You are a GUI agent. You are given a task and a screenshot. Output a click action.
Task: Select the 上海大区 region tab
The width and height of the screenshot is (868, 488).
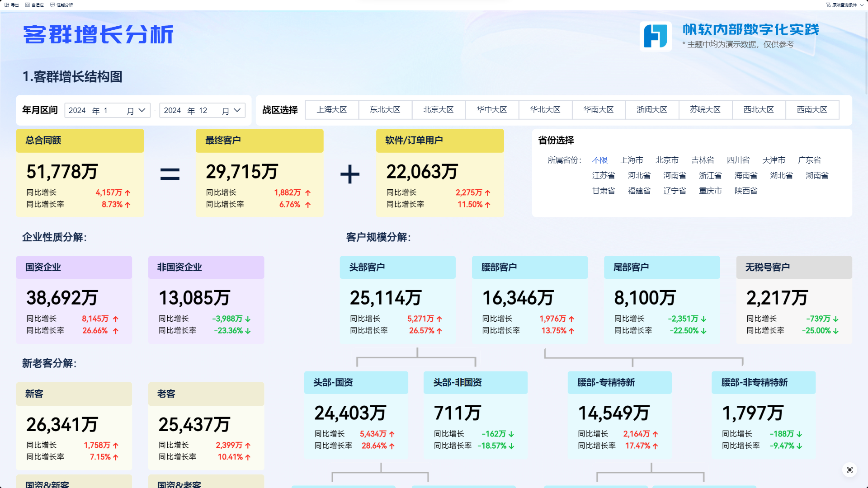(332, 110)
